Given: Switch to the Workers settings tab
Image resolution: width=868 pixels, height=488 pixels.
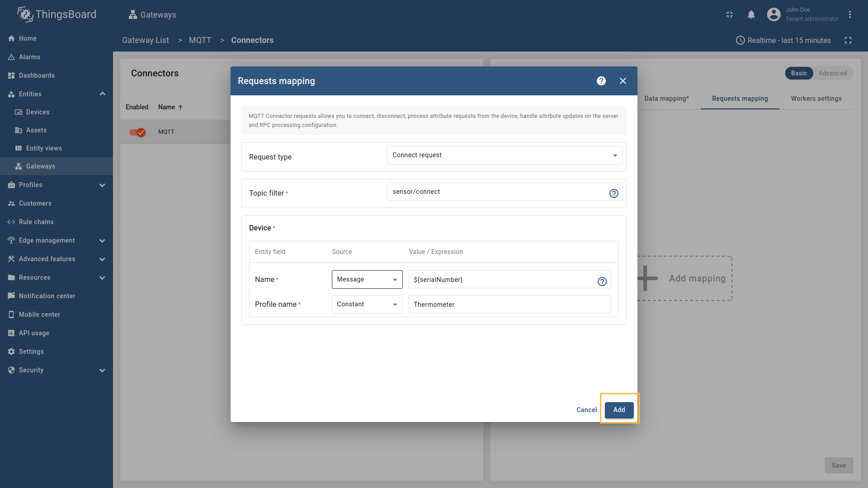Looking at the screenshot, I should pyautogui.click(x=816, y=99).
